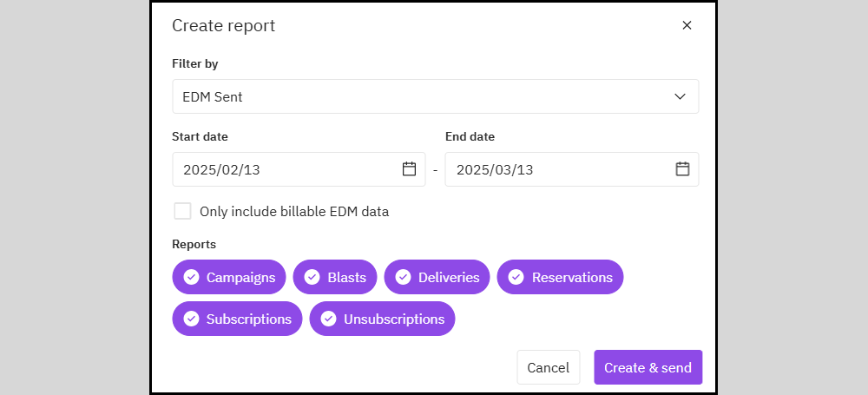Click the checkmark icon on Campaigns chip

click(x=192, y=277)
